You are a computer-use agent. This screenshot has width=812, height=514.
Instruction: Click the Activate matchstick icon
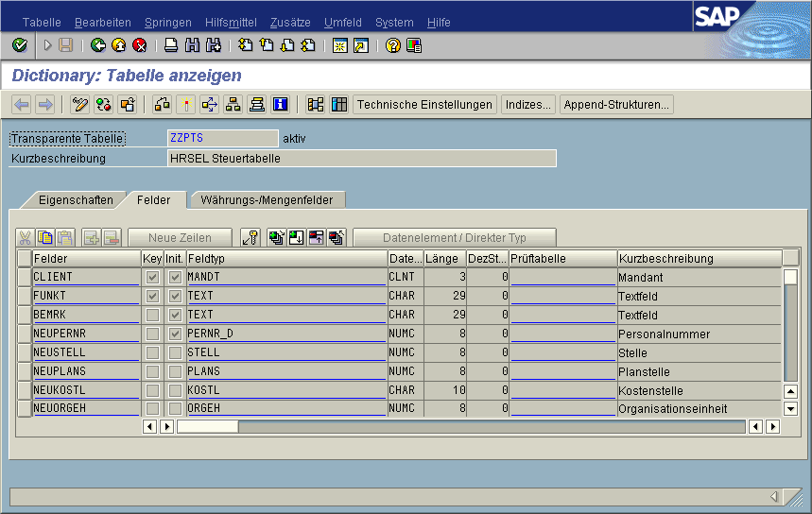(x=186, y=105)
